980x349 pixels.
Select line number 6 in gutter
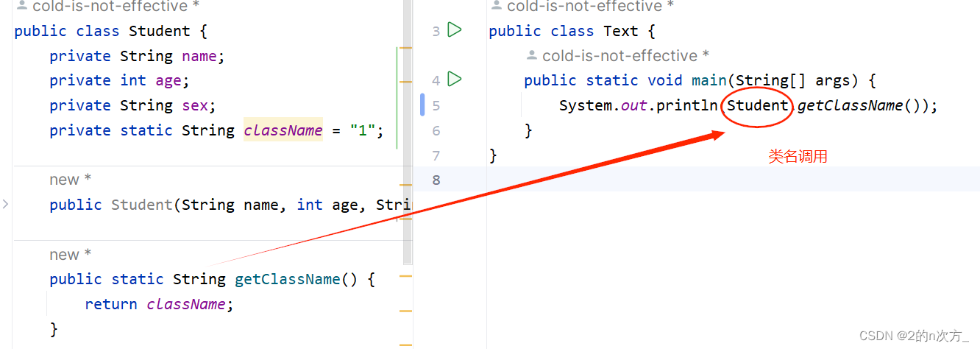436,130
